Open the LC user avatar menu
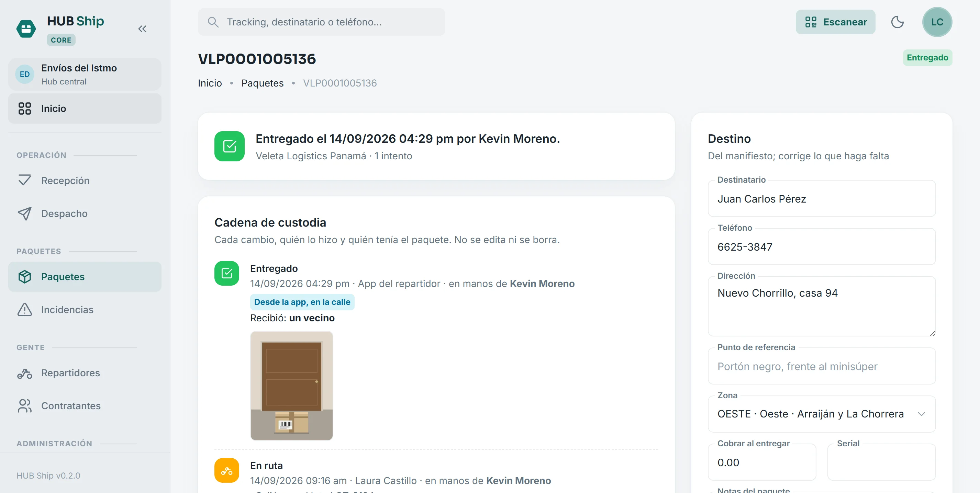This screenshot has width=980, height=493. point(937,22)
